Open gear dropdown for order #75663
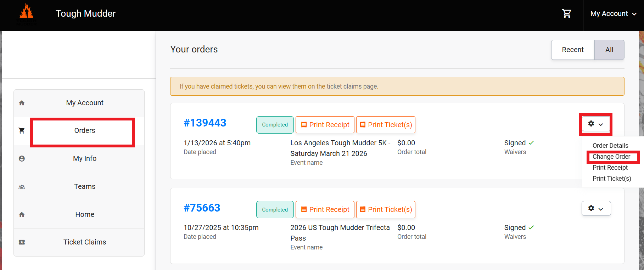 click(x=596, y=208)
